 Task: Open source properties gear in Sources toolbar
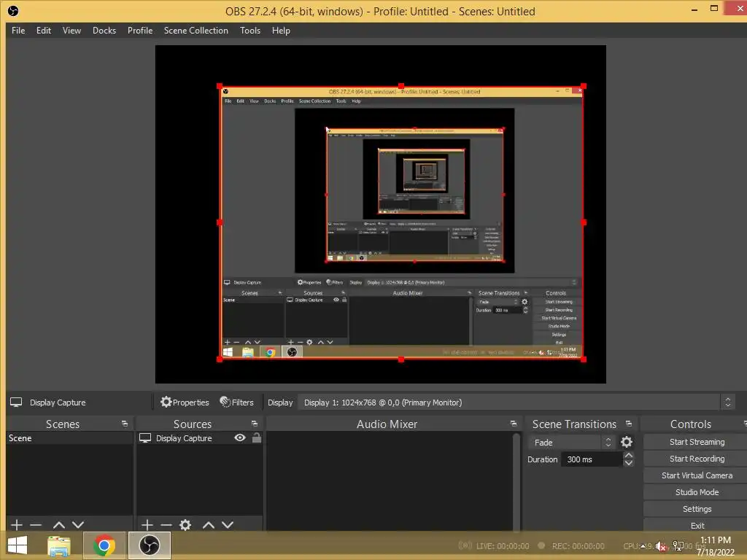(x=185, y=525)
